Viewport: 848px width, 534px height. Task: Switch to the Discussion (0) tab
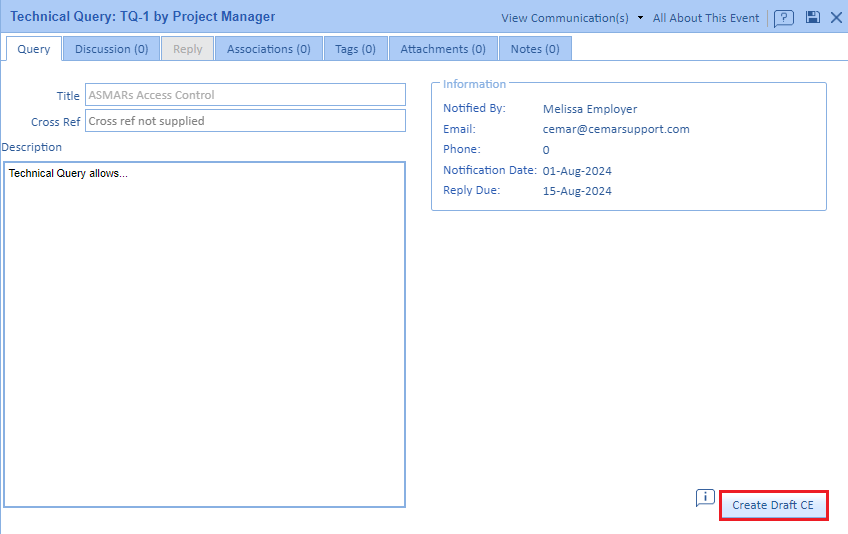pyautogui.click(x=111, y=49)
